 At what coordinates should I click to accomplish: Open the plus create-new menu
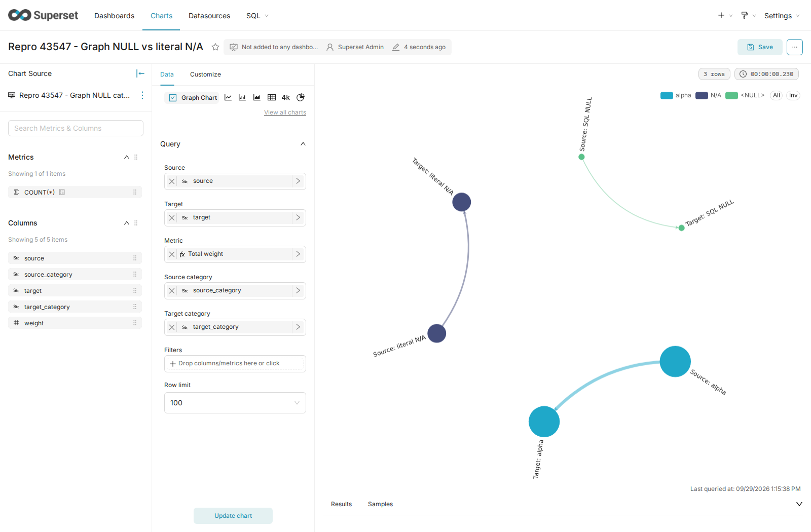click(x=725, y=16)
